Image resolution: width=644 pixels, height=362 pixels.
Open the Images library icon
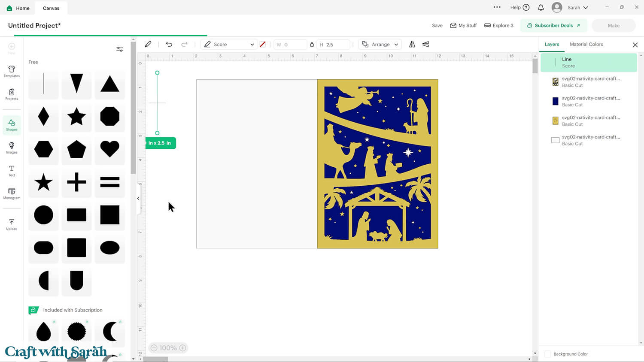pos(12,148)
